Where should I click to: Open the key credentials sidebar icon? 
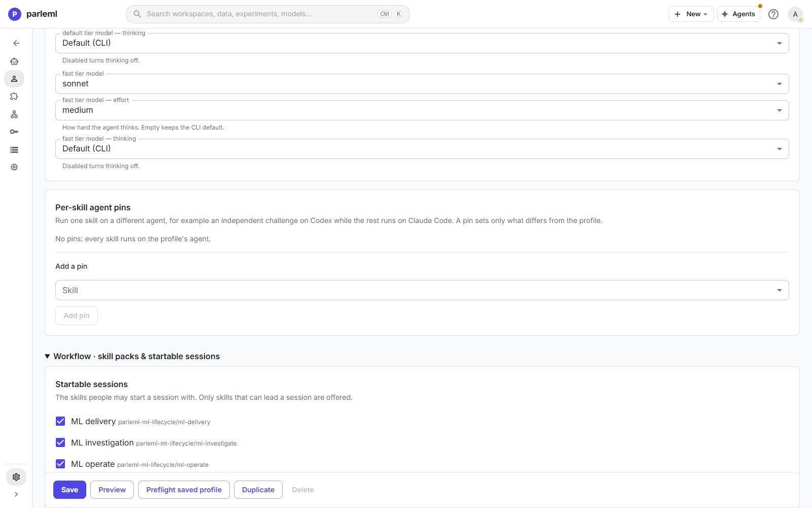pyautogui.click(x=14, y=132)
